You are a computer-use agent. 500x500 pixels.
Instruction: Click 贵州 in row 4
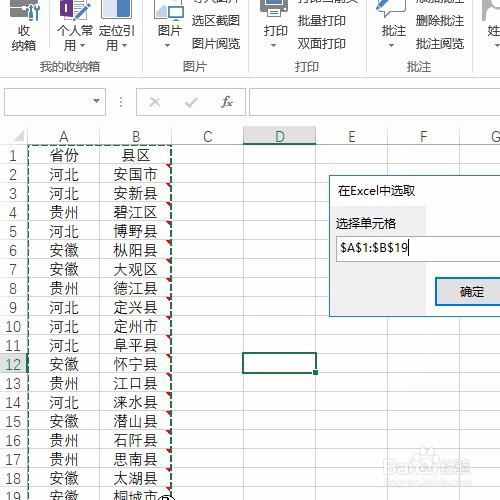64,212
